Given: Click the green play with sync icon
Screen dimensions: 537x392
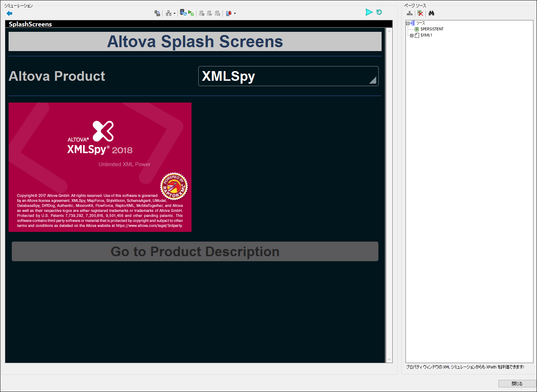Looking at the screenshot, I should [191, 13].
